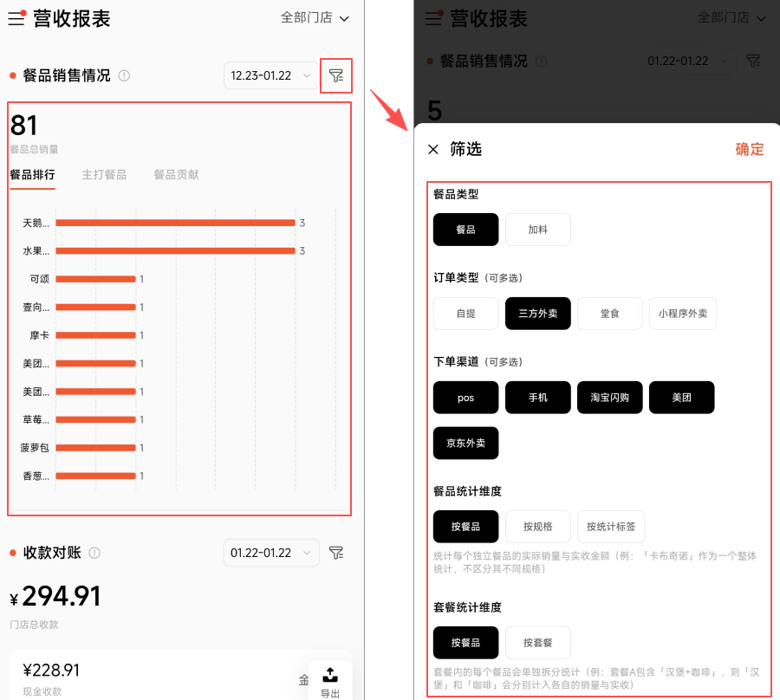Viewport: 780px width, 700px height.
Task: Switch to the 餐品贡献 tab
Action: coord(176,175)
